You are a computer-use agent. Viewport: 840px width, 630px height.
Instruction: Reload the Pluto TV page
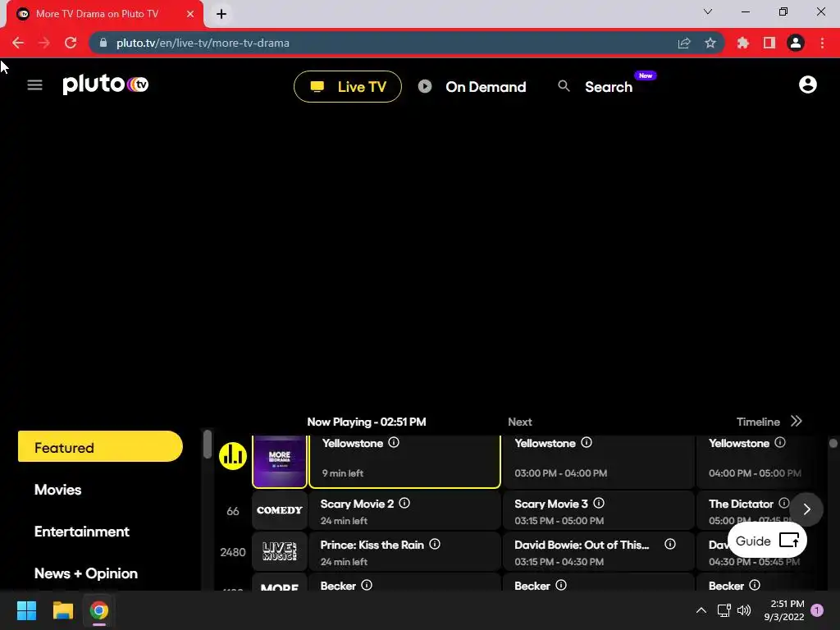(71, 43)
